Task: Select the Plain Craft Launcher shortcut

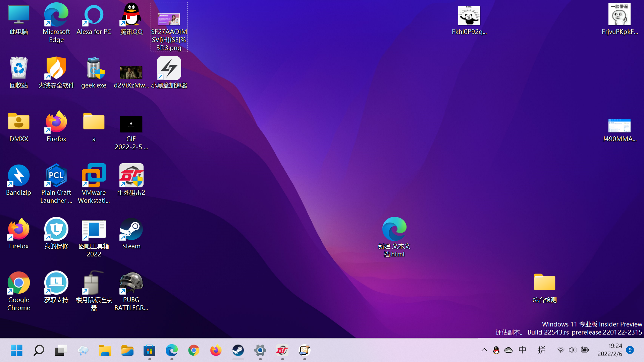Action: (56, 184)
